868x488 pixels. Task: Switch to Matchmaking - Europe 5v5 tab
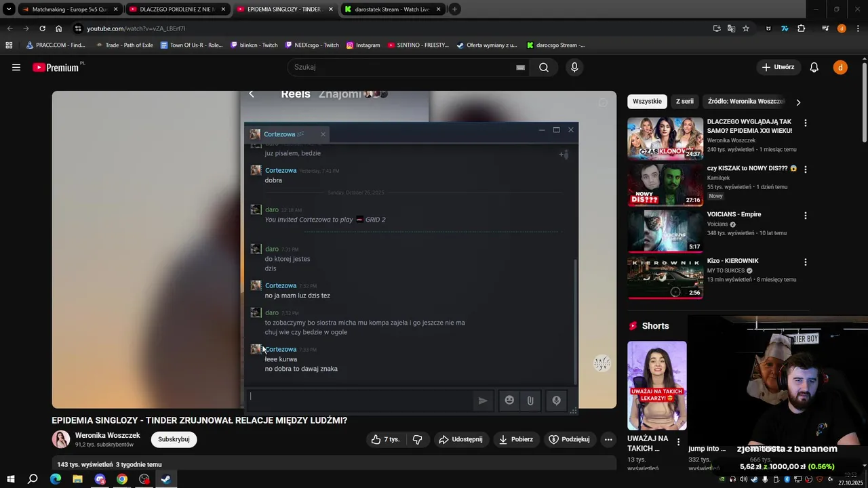tap(70, 9)
